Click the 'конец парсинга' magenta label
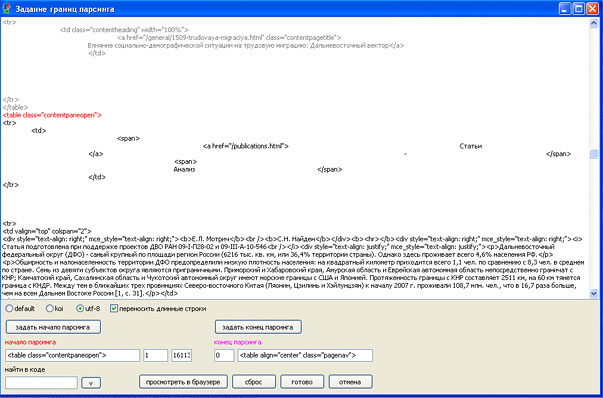The height and width of the screenshot is (398, 603). coord(238,341)
